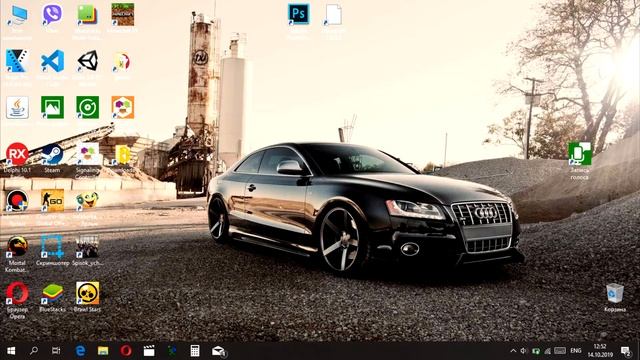Open the Steam desktop shortcut

[52, 154]
